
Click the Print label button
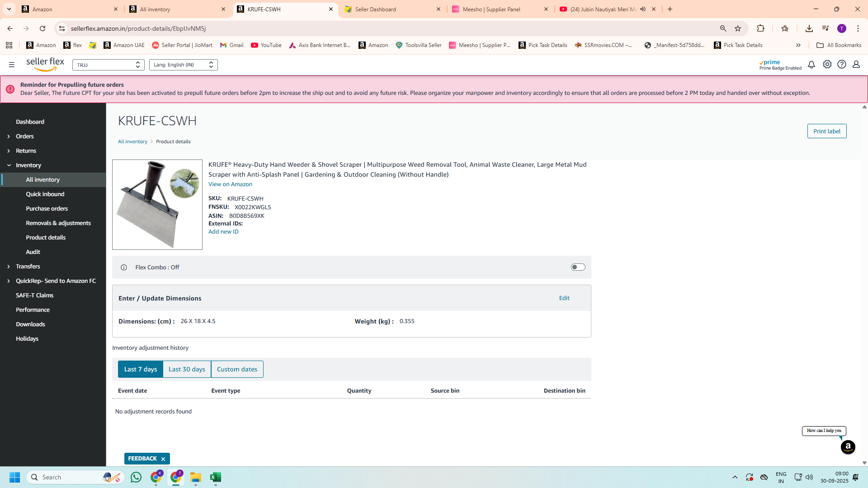point(826,131)
